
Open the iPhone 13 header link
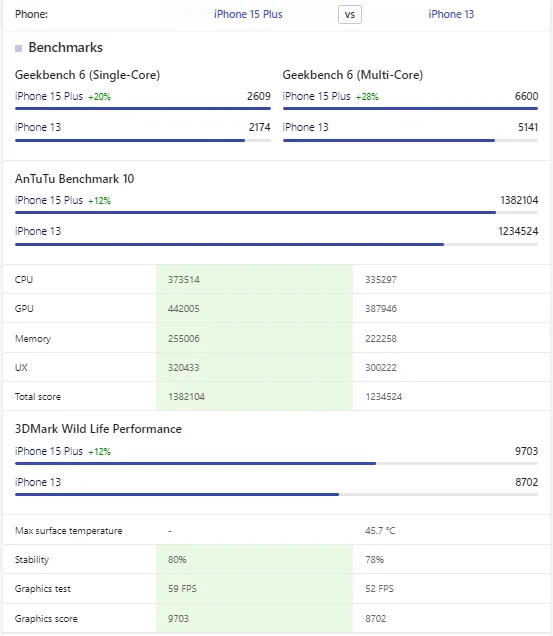[451, 14]
